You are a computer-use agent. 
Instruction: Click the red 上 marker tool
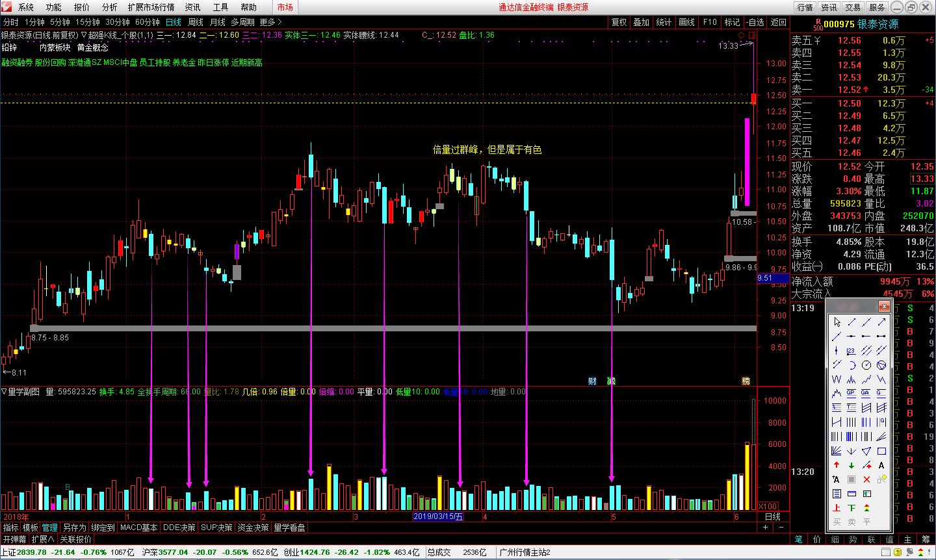pos(837,508)
